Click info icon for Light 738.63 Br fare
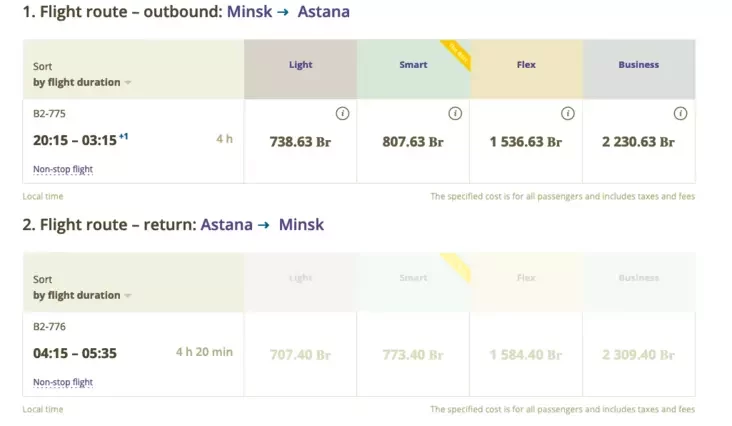The image size is (732, 426). click(342, 114)
